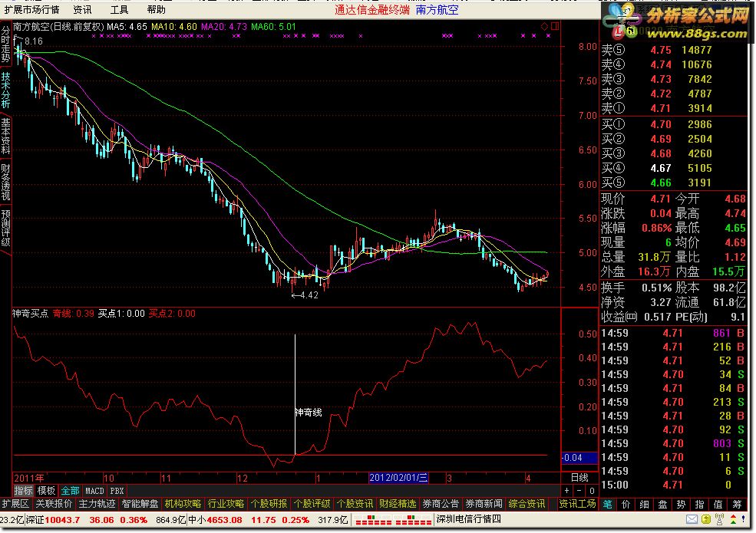Open the 券商新闻 bottom tab
Image resolution: width=756 pixels, height=533 pixels.
point(484,504)
